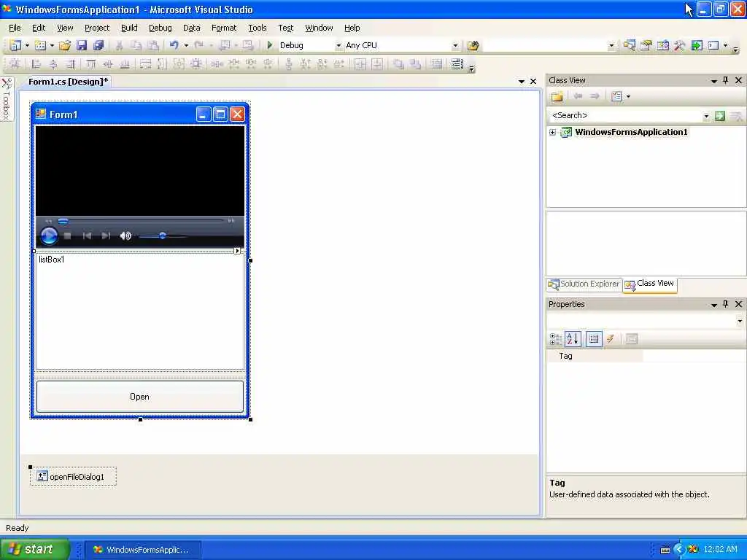Toggle auto-hide pin on Properties panel
Image resolution: width=747 pixels, height=560 pixels.
[726, 304]
